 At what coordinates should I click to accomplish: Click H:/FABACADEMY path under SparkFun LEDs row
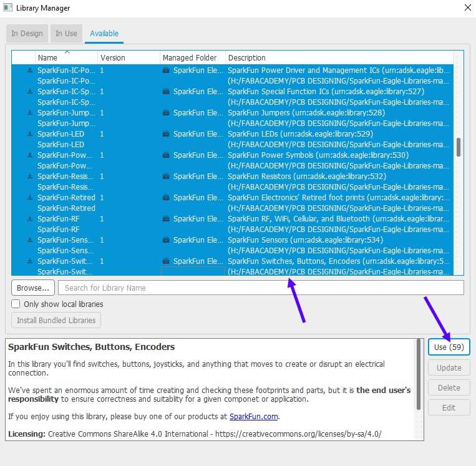(x=338, y=145)
